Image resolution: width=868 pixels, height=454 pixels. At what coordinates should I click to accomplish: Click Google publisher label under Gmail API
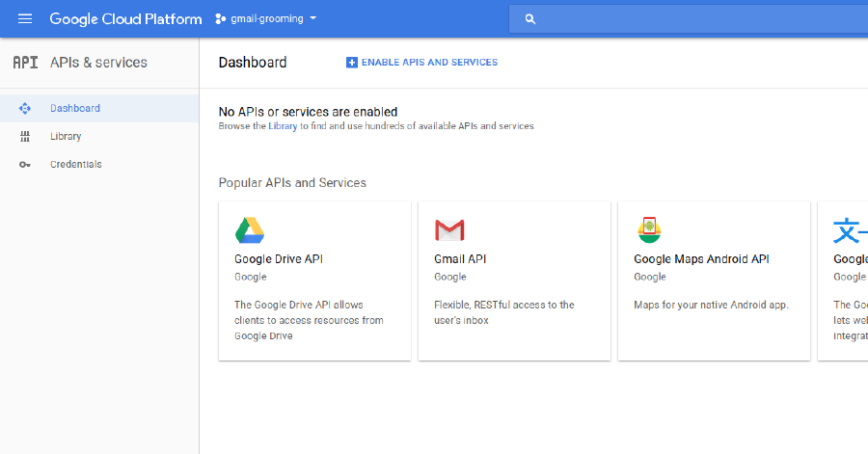450,277
